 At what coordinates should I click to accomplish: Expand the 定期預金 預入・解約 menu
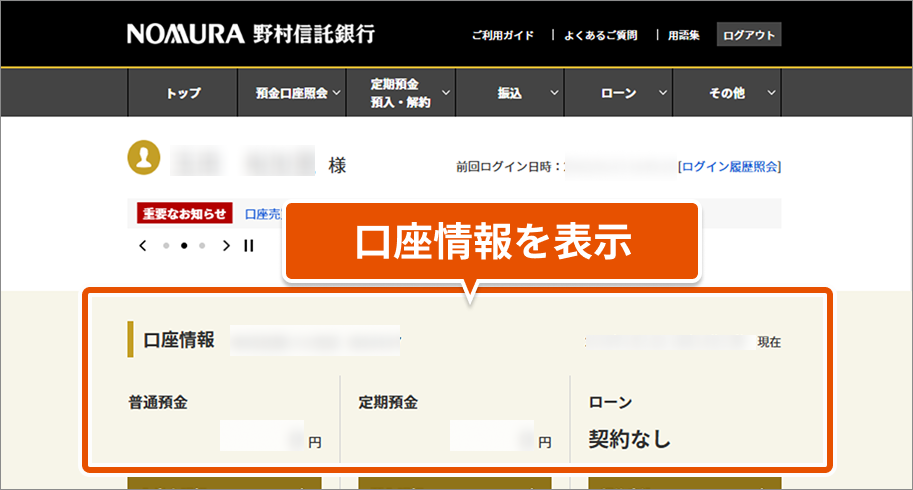point(401,93)
